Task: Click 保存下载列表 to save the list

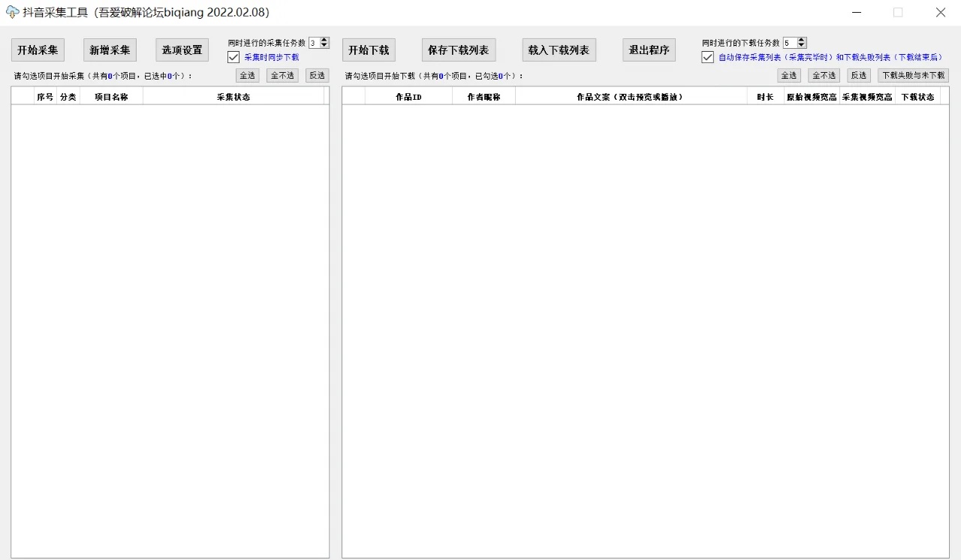Action: (x=458, y=50)
